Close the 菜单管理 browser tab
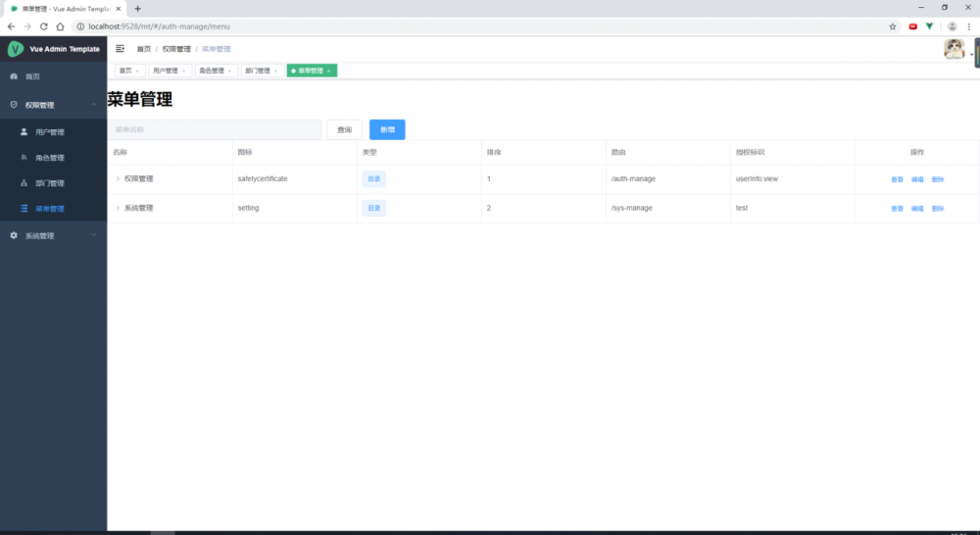Image resolution: width=980 pixels, height=535 pixels. (x=119, y=9)
